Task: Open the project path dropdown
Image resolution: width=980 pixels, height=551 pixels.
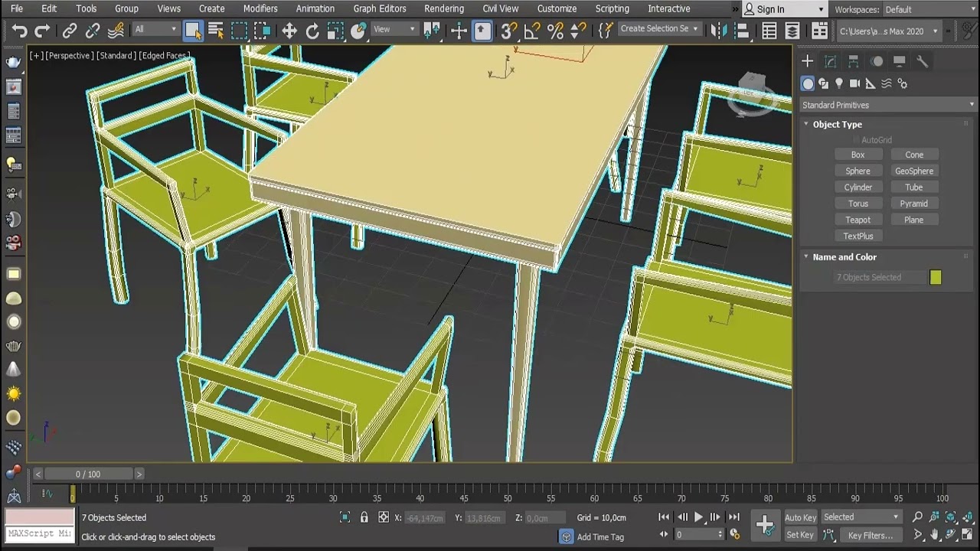Action: pos(888,31)
